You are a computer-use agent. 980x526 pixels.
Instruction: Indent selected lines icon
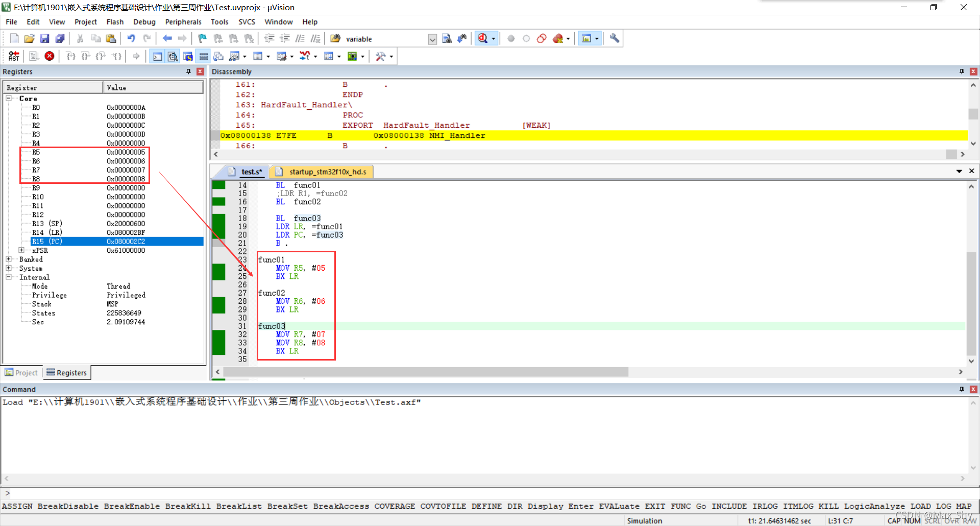269,38
